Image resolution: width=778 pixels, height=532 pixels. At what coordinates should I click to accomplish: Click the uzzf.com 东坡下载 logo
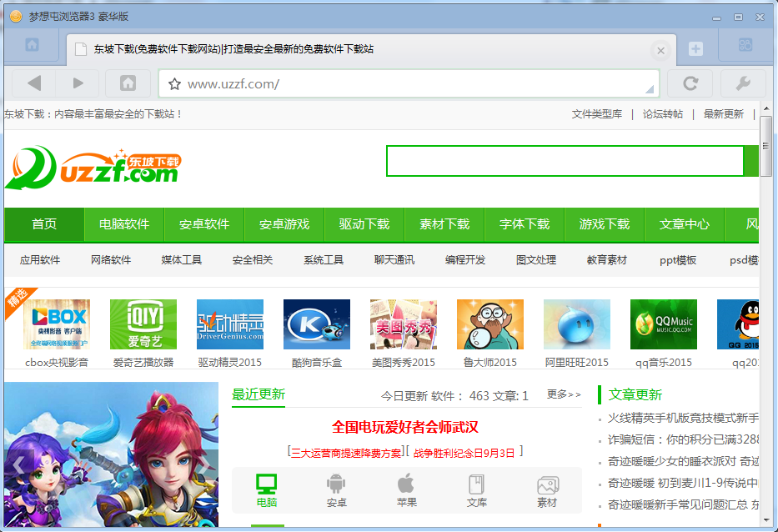(x=93, y=168)
